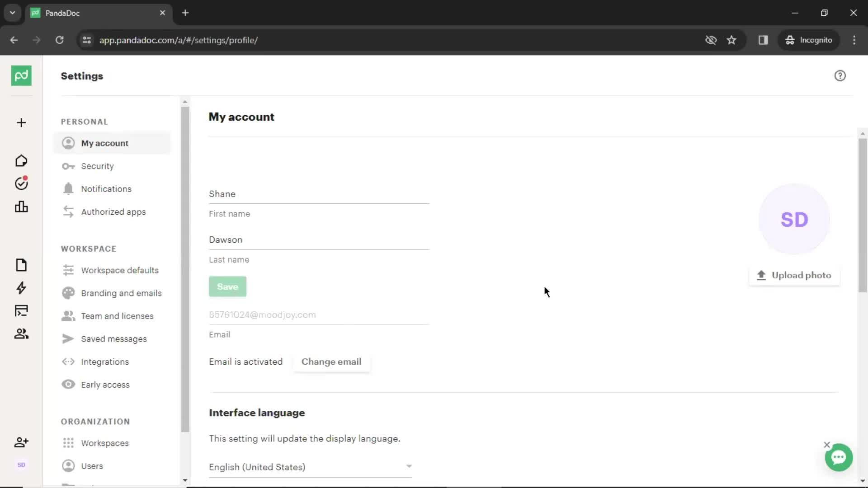Click the Change email button

tap(331, 361)
